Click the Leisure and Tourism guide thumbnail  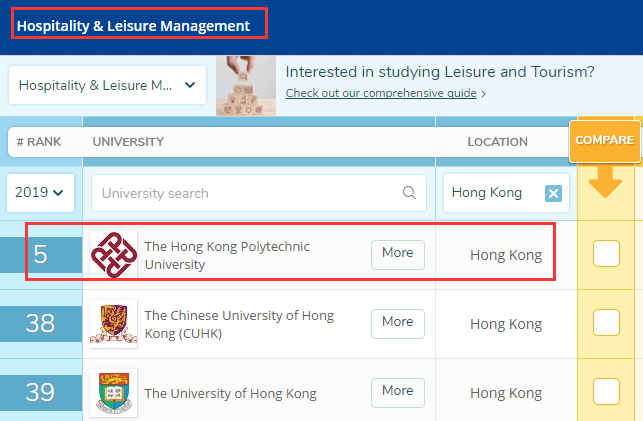[x=246, y=86]
